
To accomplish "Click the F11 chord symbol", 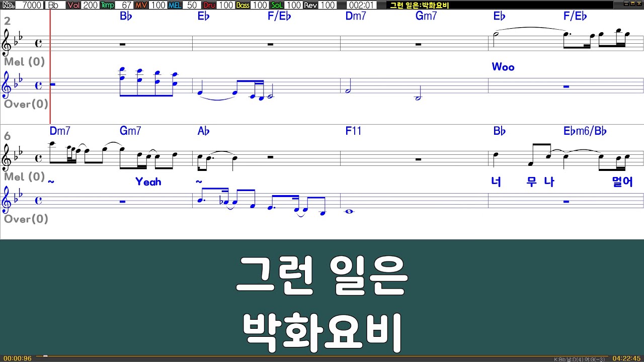I will pyautogui.click(x=354, y=131).
